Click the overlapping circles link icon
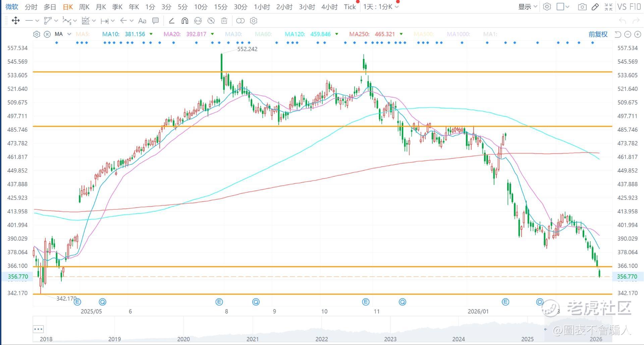The height and width of the screenshot is (345, 644). pos(240,21)
